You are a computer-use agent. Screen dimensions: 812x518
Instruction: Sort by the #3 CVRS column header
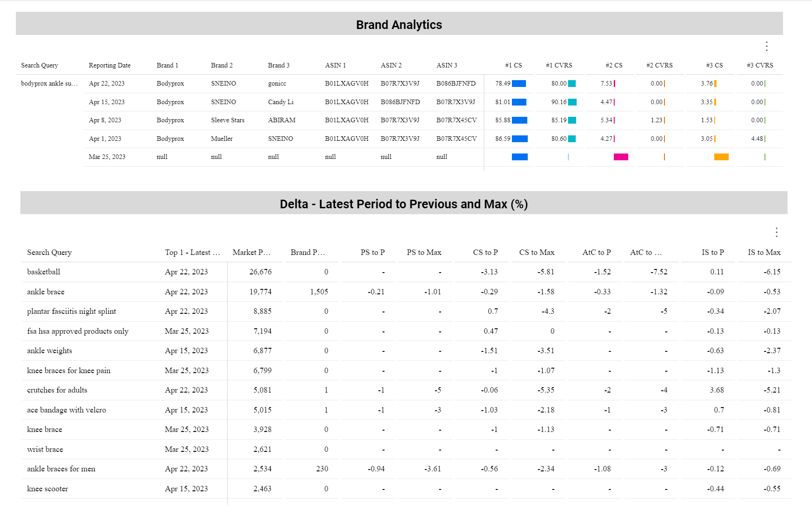click(760, 65)
